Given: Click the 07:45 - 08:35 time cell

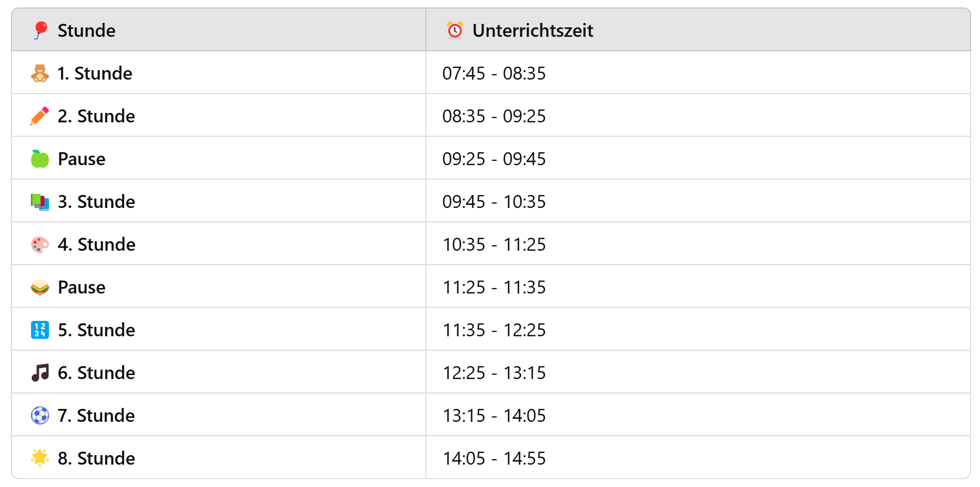Looking at the screenshot, I should pyautogui.click(x=493, y=73).
